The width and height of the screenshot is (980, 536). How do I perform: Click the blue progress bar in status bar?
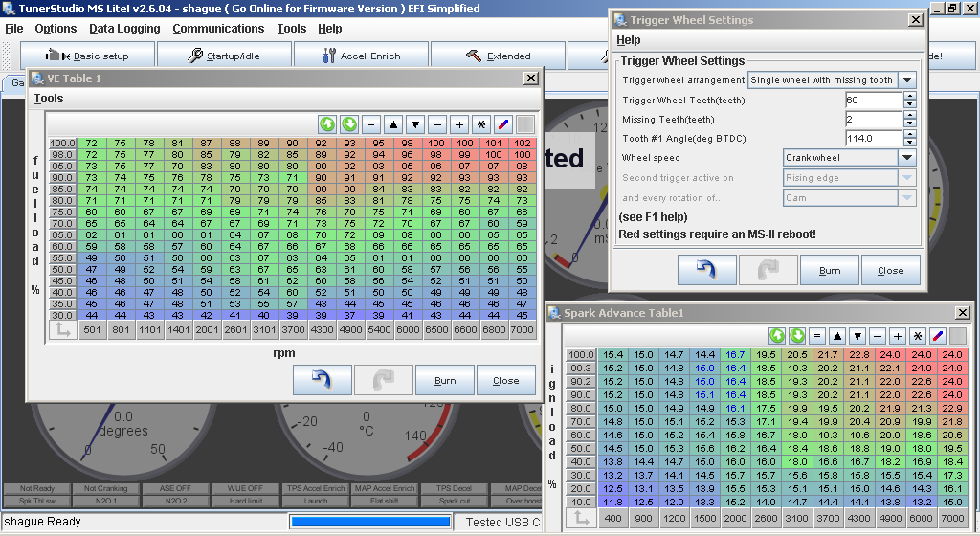[370, 522]
